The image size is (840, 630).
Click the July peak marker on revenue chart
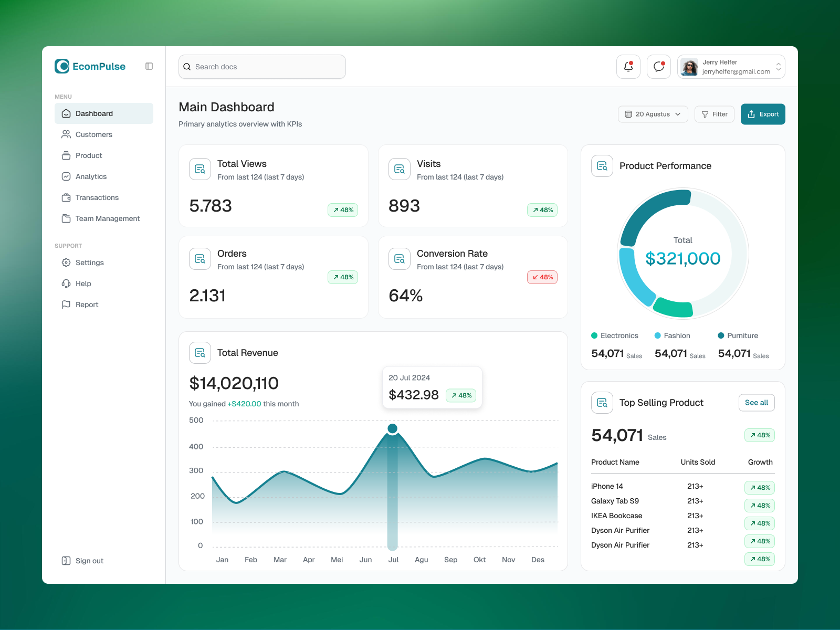tap(393, 428)
